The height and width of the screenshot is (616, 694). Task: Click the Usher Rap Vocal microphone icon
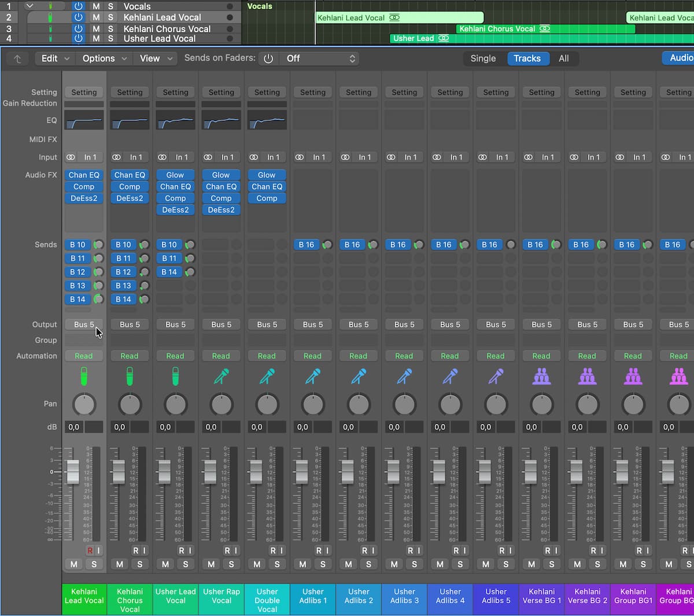pyautogui.click(x=221, y=377)
